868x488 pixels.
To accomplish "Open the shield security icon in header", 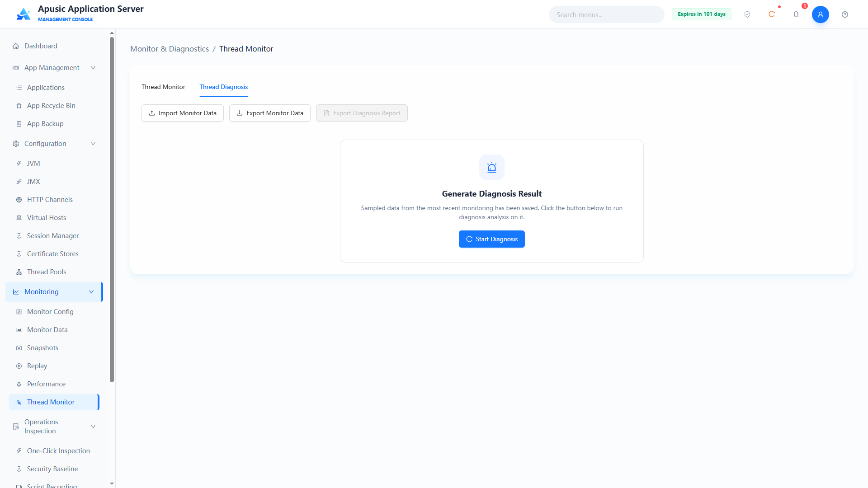I will (747, 14).
